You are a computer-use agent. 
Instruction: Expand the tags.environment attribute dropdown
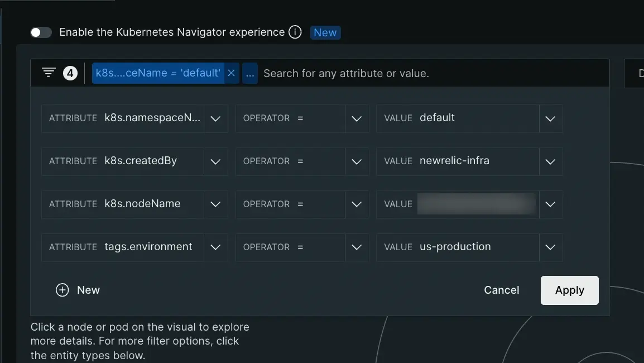(x=215, y=247)
